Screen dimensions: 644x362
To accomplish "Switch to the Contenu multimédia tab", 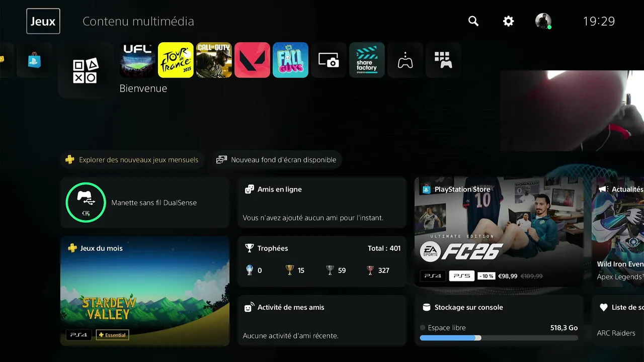I will point(138,21).
